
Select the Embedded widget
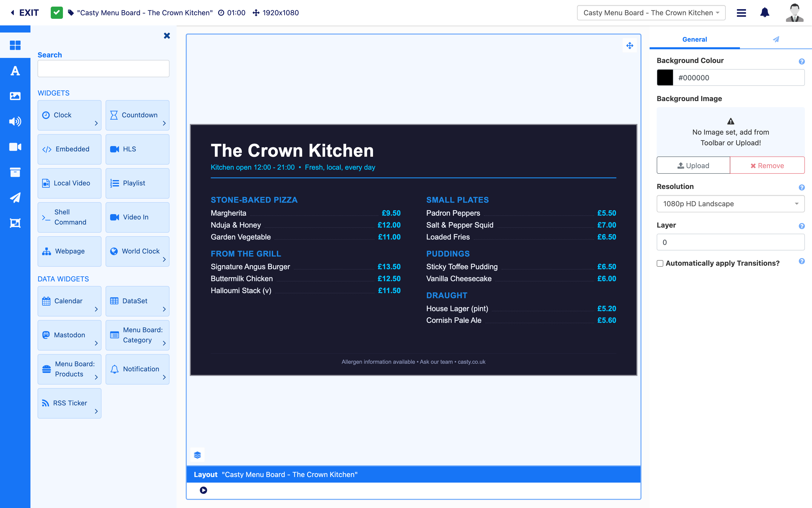[x=70, y=149]
